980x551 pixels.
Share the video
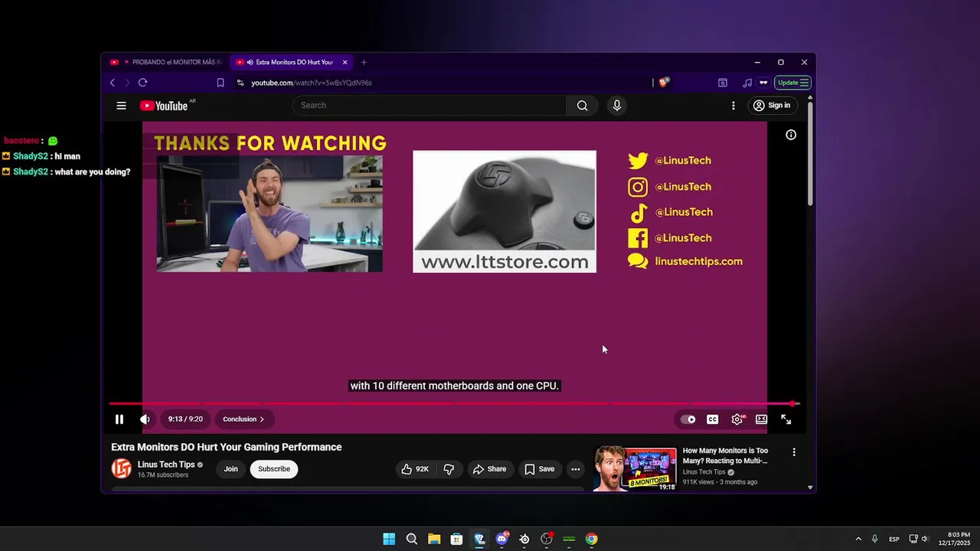point(489,469)
